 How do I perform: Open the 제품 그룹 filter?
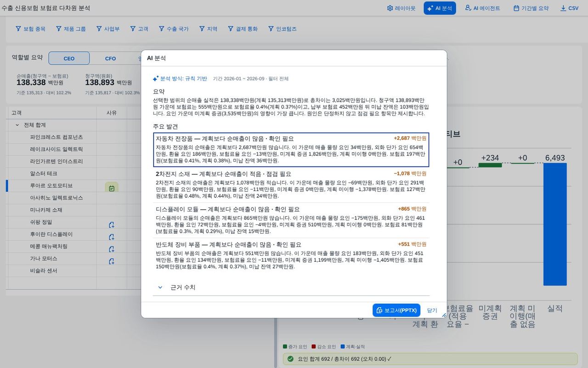(x=71, y=29)
